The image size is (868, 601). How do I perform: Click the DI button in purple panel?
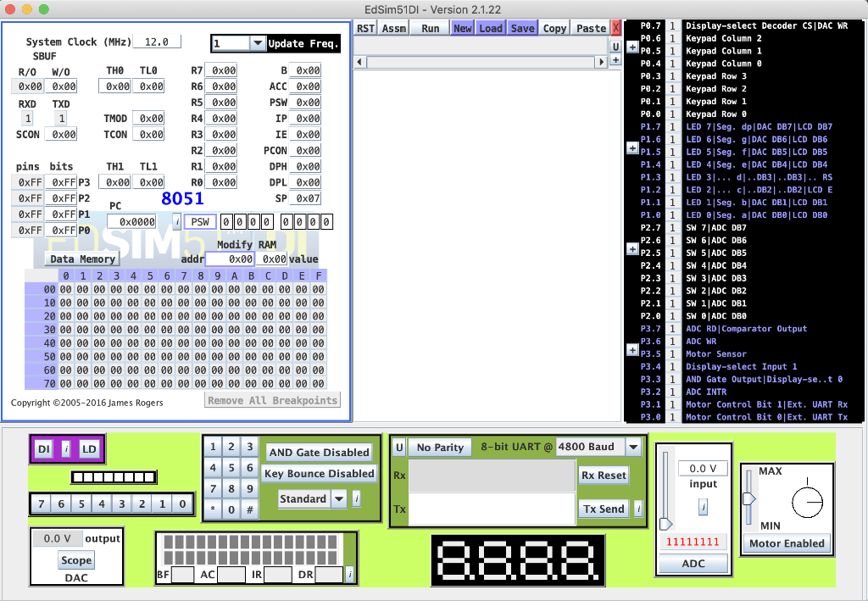pyautogui.click(x=44, y=448)
